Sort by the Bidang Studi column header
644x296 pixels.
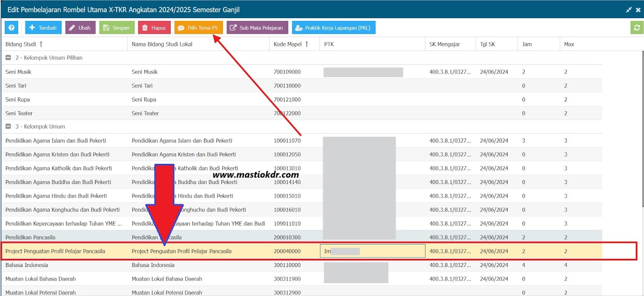click(x=64, y=44)
